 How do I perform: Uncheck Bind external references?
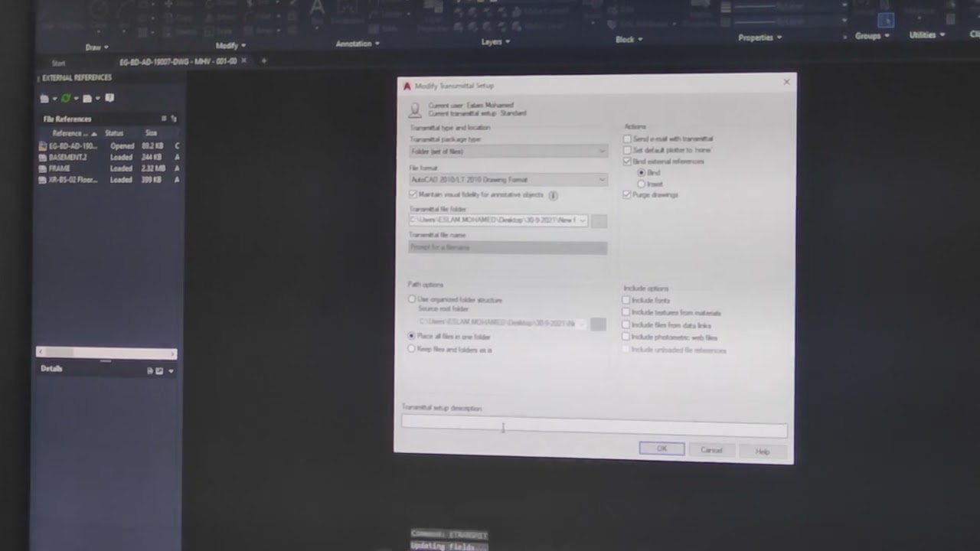627,161
